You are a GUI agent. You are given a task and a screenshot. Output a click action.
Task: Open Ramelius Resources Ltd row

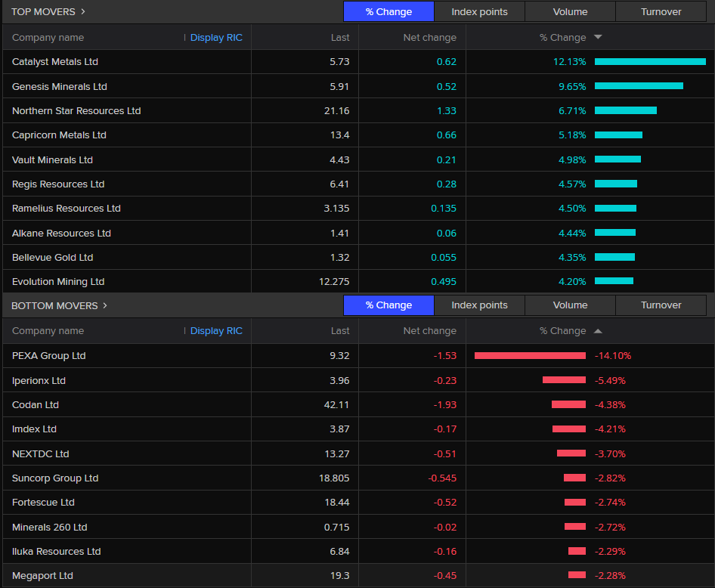pyautogui.click(x=358, y=209)
